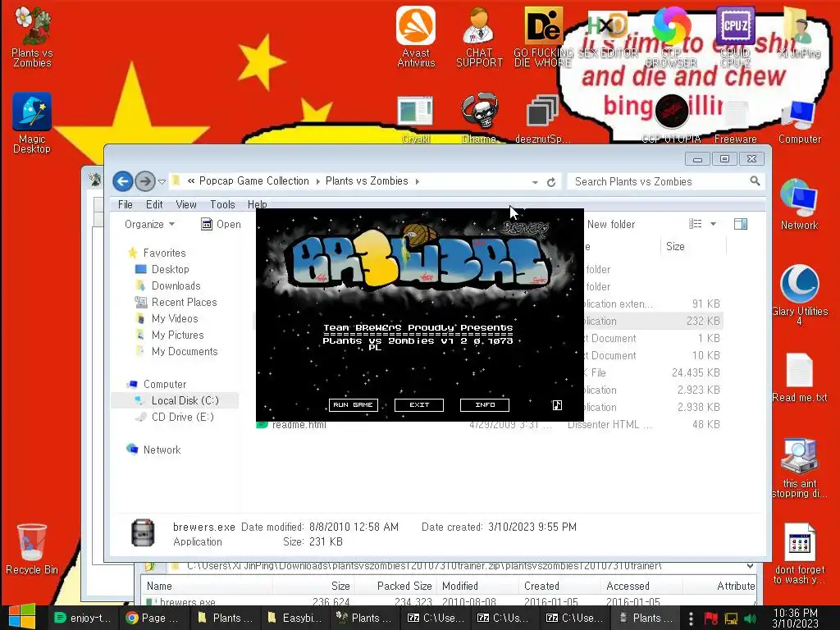Screen dimensions: 840x630
Task: Select the readme.html file row
Action: 489,424
